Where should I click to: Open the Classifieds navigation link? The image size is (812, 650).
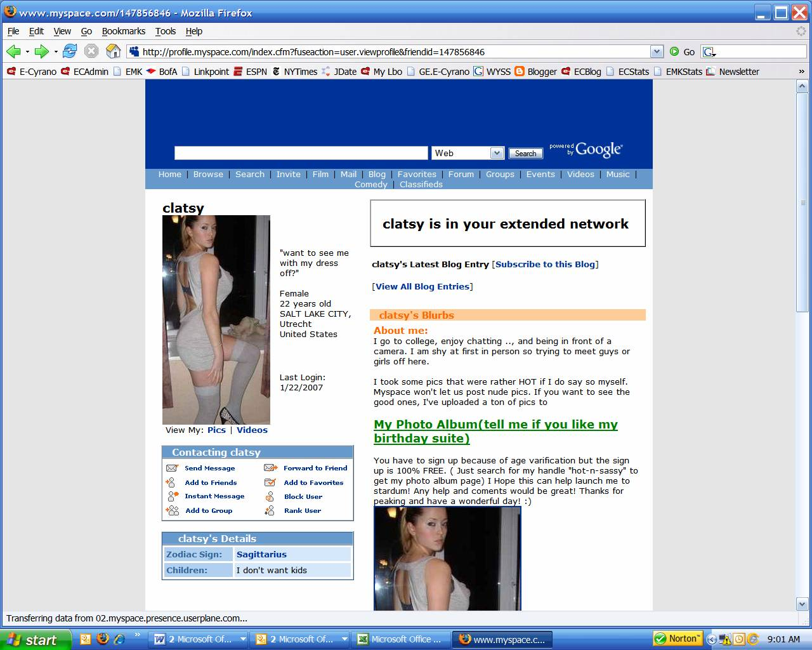(x=421, y=184)
